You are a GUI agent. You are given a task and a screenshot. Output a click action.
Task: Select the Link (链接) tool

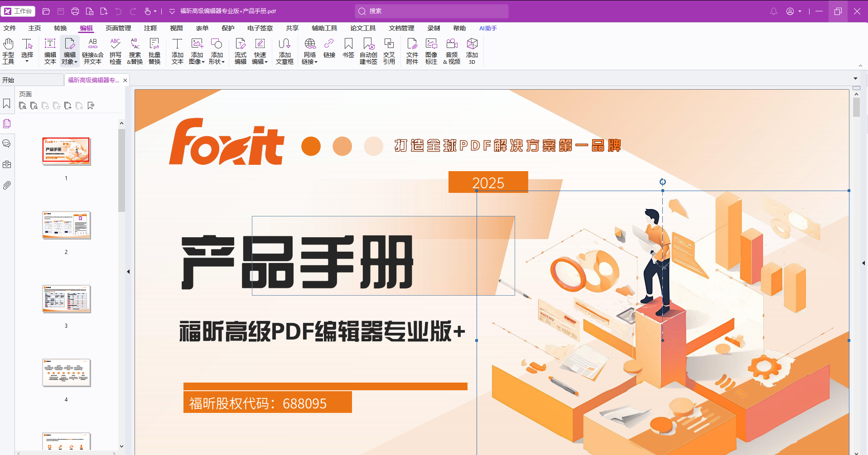(329, 48)
